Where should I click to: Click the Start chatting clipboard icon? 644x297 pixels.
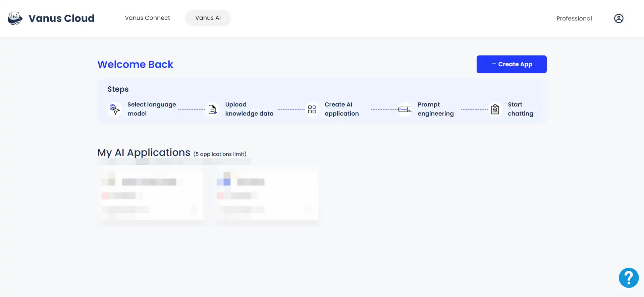495,109
